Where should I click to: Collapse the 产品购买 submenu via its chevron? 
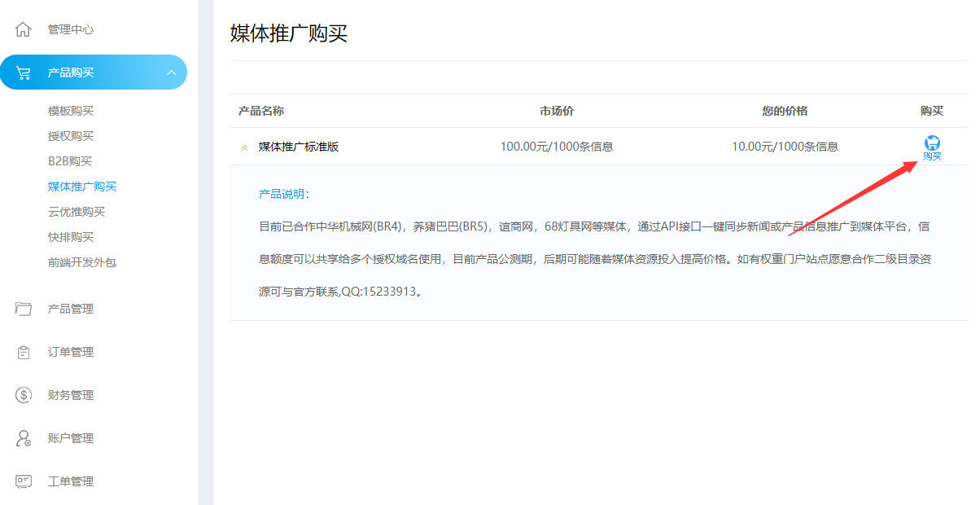(172, 72)
